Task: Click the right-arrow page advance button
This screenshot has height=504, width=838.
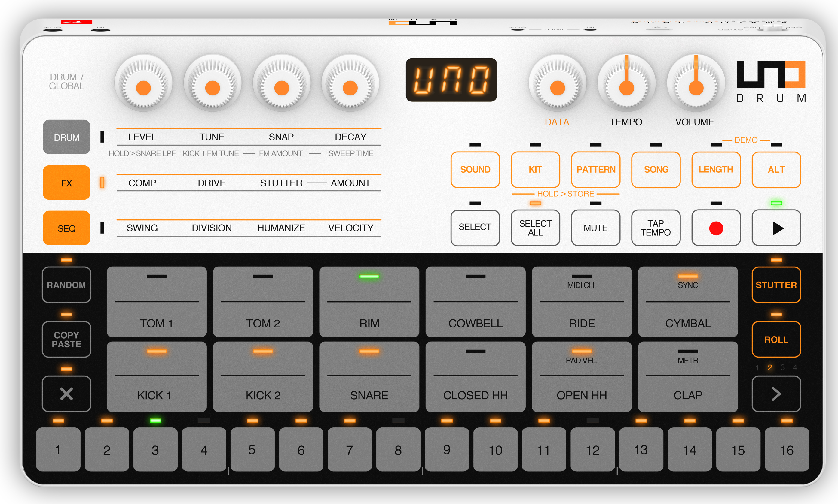Action: [x=776, y=394]
